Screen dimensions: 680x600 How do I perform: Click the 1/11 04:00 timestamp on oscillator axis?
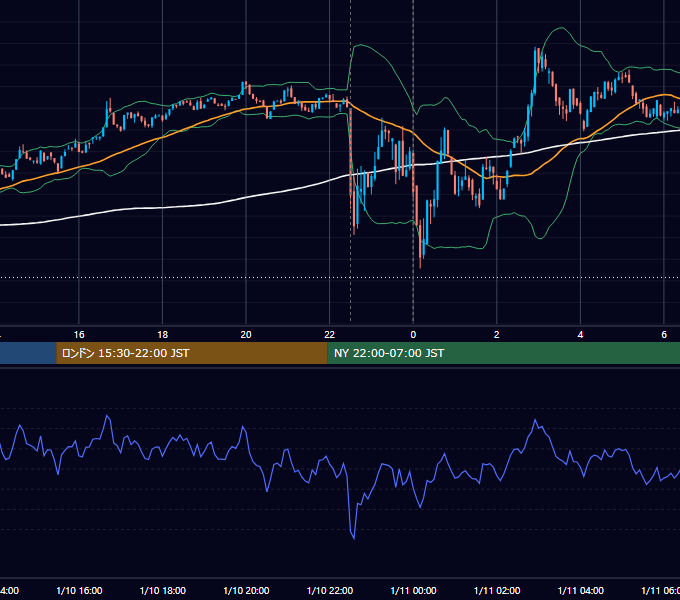coord(580,590)
